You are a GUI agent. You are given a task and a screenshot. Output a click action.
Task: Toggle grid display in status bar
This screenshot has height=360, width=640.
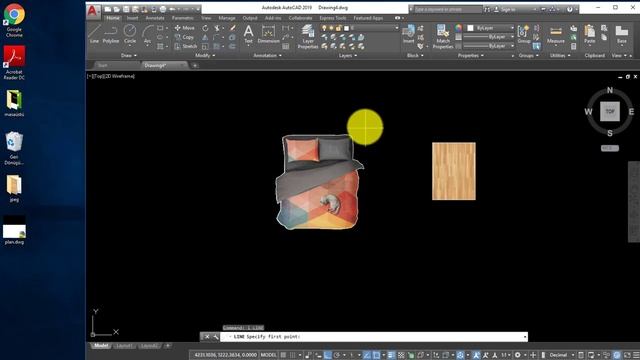[283, 355]
